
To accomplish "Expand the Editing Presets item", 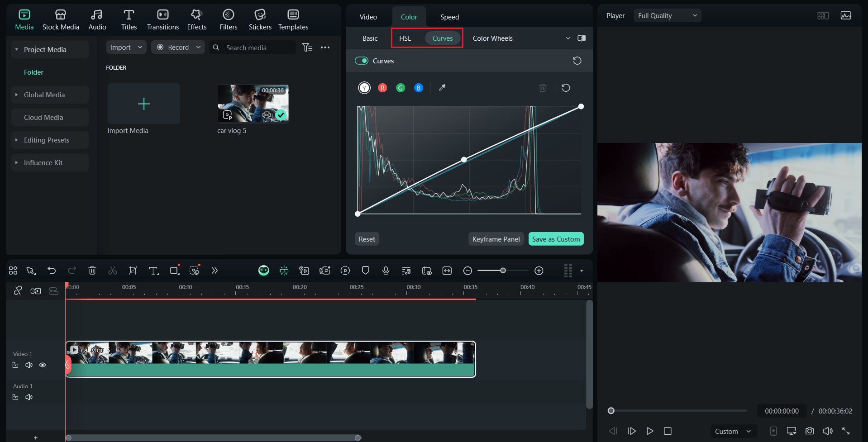I will click(x=16, y=140).
